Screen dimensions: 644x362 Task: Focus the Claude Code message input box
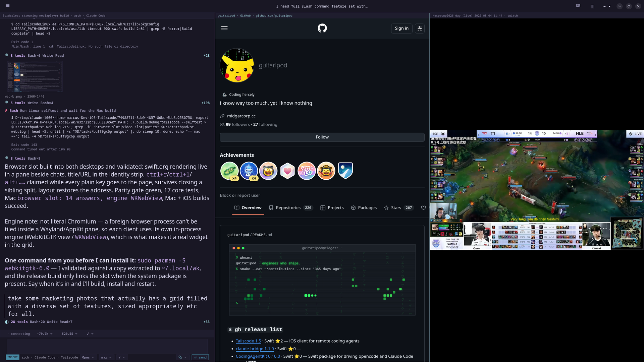(107, 346)
